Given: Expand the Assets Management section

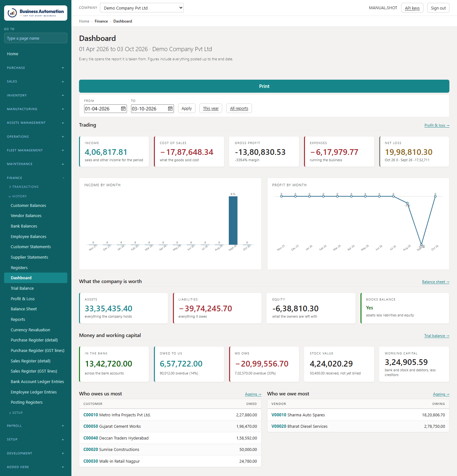Looking at the screenshot, I should click(36, 123).
